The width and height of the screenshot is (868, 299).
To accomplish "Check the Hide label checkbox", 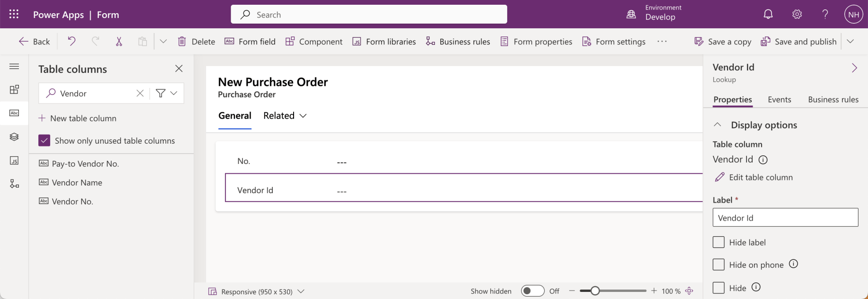I will click(x=719, y=242).
